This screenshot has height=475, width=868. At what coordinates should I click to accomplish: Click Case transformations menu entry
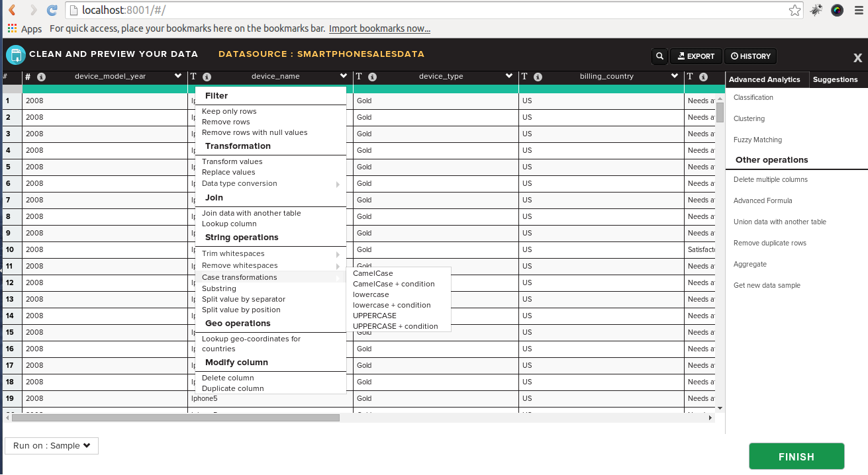pos(271,277)
